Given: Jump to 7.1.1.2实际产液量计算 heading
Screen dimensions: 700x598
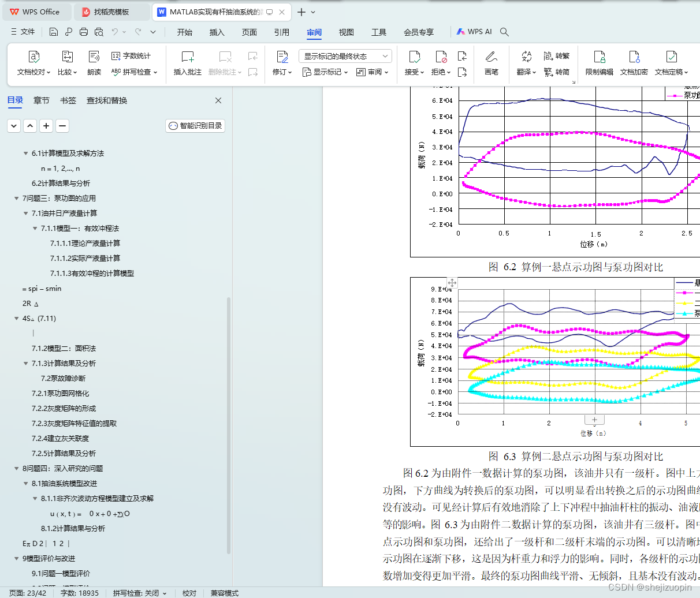Looking at the screenshot, I should click(85, 259).
